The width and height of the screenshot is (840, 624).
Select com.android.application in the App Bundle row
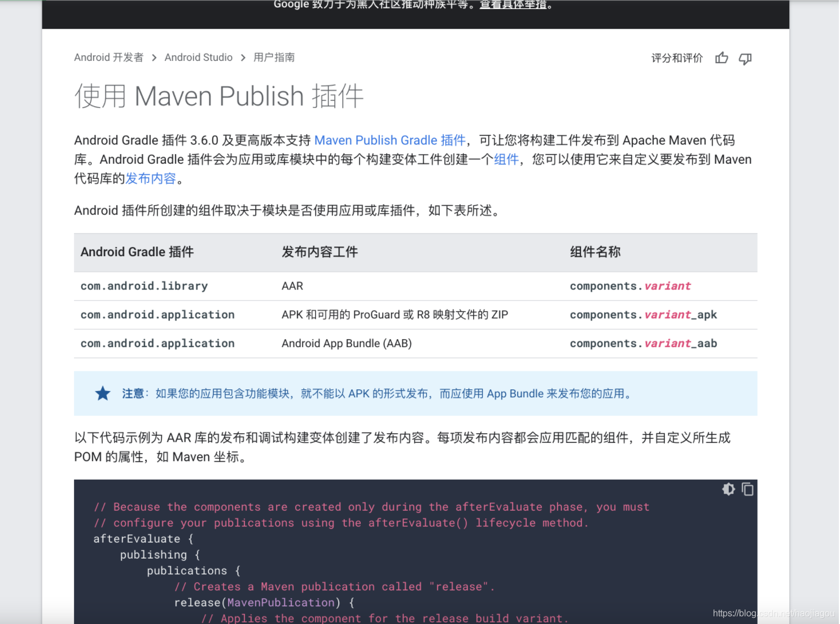(158, 344)
